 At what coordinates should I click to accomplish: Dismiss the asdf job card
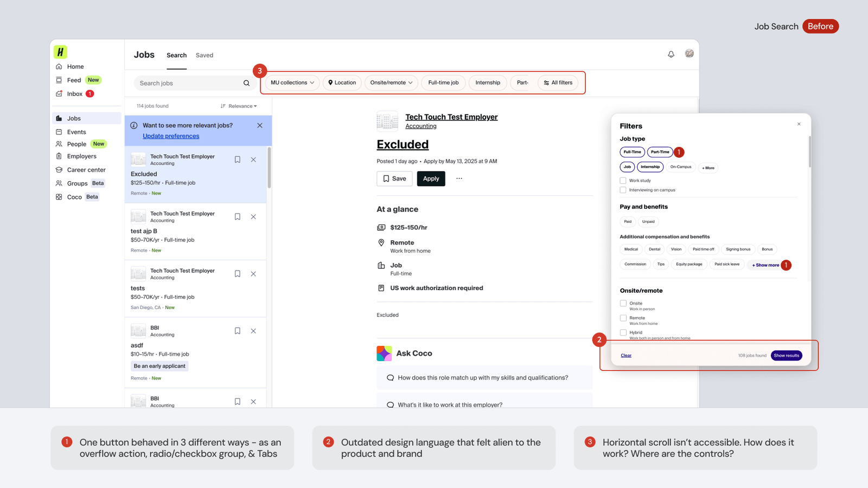(253, 331)
